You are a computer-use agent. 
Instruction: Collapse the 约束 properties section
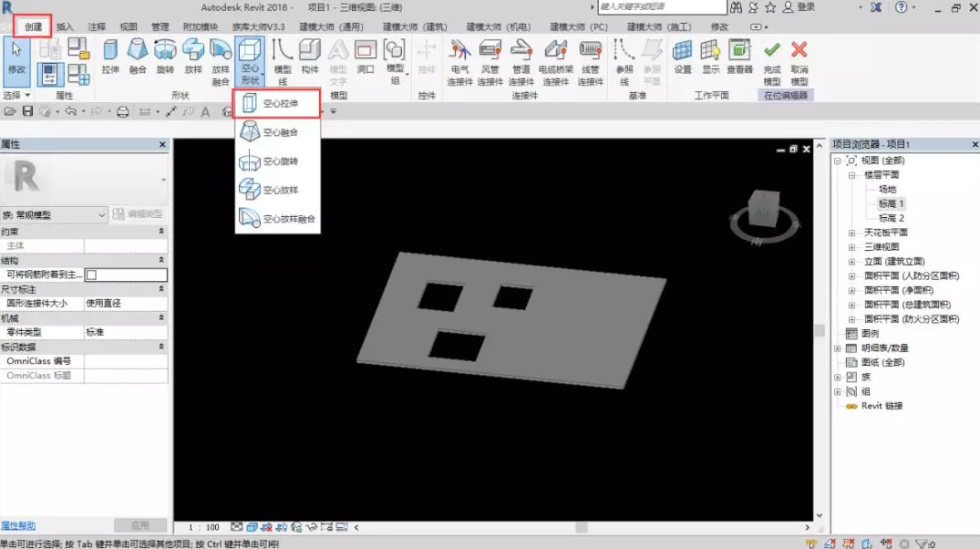(x=161, y=232)
